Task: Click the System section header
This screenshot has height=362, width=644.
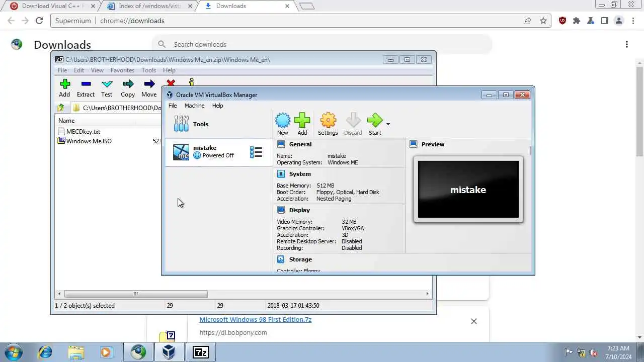Action: click(300, 174)
